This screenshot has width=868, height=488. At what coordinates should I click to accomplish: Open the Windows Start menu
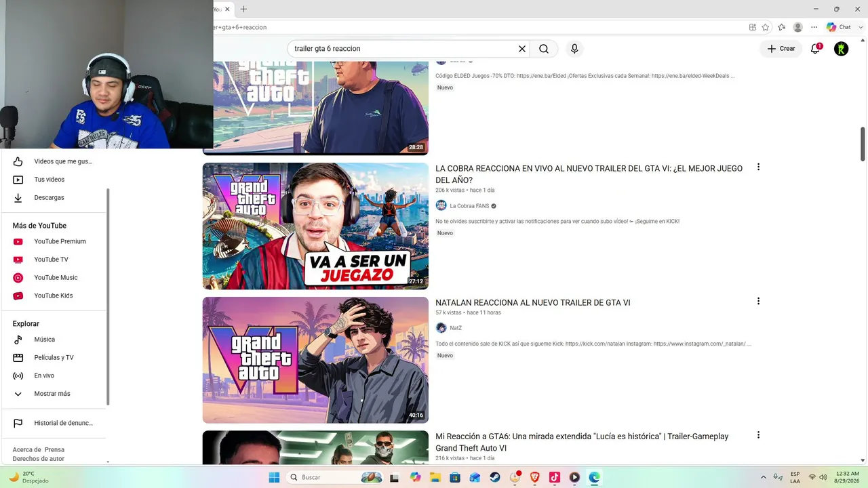(274, 477)
